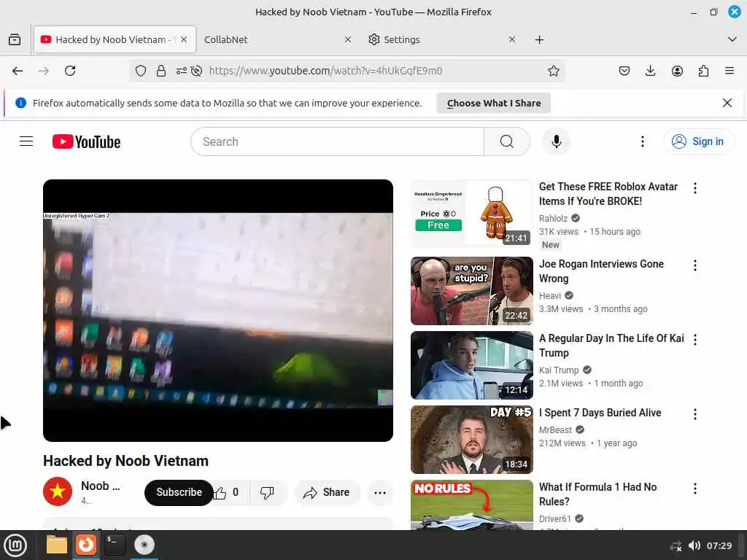Click into the YouTube search field
The image size is (747, 560).
click(337, 141)
